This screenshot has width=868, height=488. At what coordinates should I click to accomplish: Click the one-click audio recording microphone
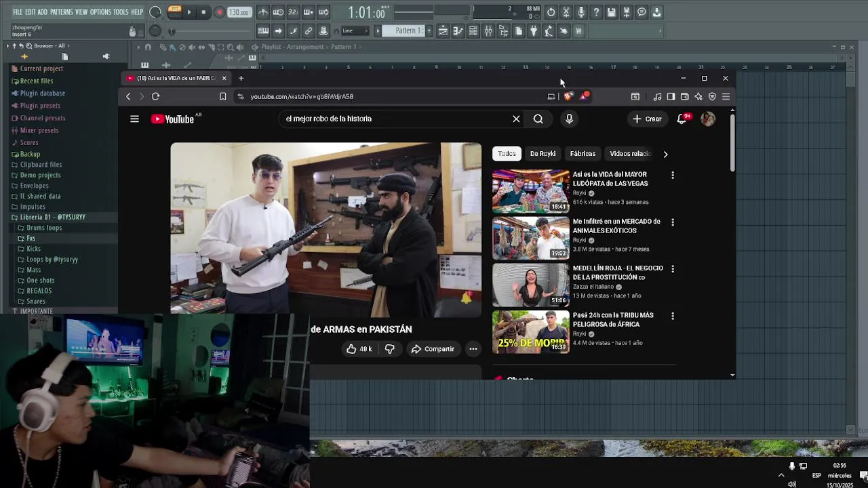tap(580, 12)
